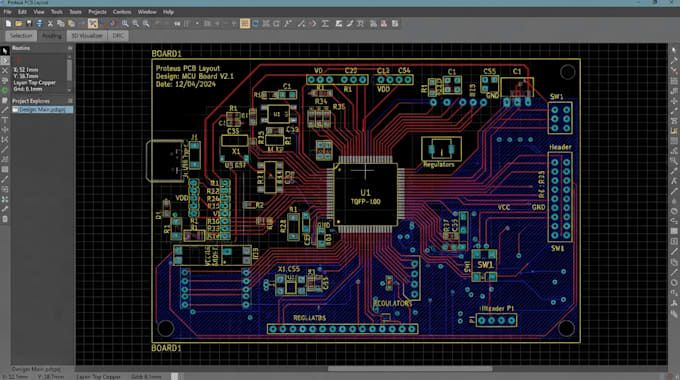Viewport: 680px width, 380px height.
Task: Click the trash delete icon in sidebar
Action: [5, 219]
